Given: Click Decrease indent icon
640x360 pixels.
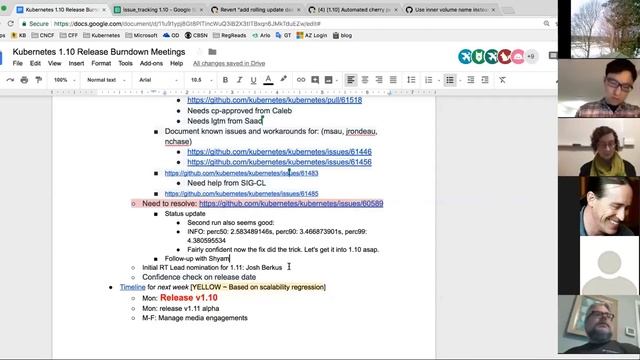Looking at the screenshot, I should pyautogui.click(x=471, y=80).
